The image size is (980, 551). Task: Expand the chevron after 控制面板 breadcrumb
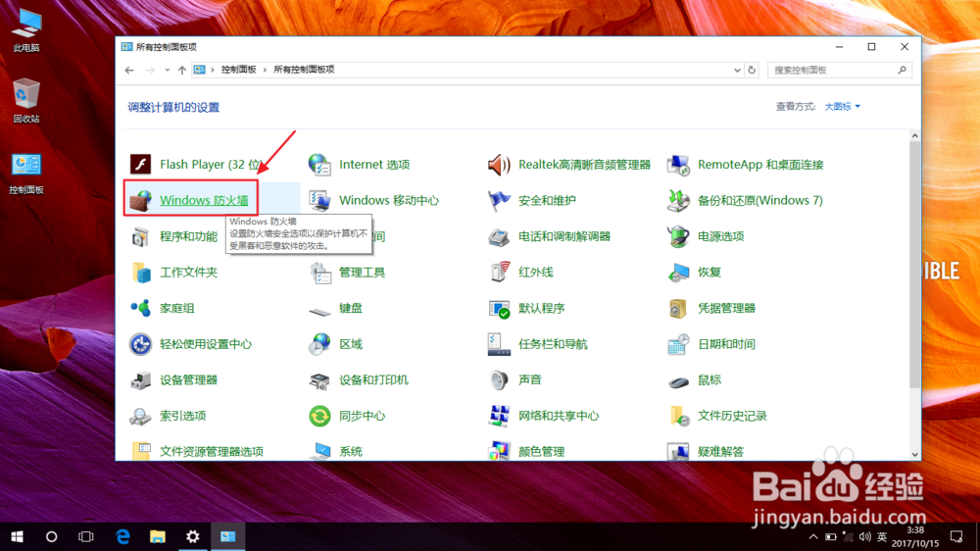(x=265, y=70)
